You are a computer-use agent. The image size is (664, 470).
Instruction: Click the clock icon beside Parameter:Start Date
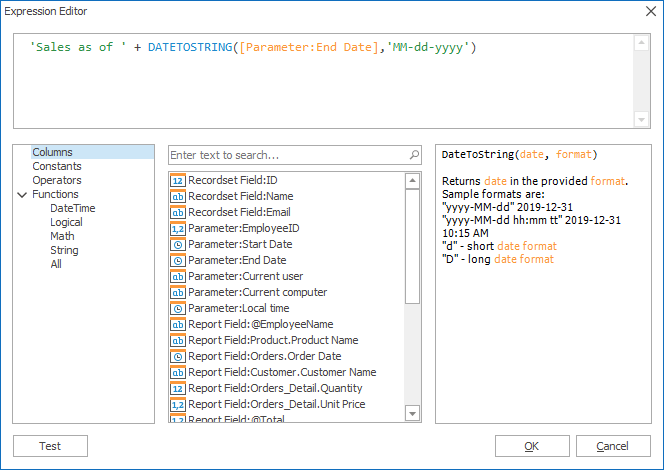point(178,244)
